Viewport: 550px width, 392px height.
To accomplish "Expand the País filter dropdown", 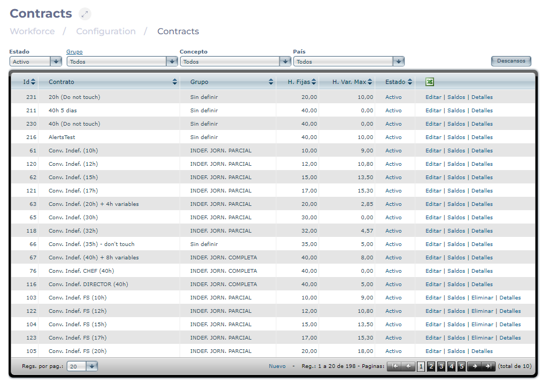I will coord(398,62).
